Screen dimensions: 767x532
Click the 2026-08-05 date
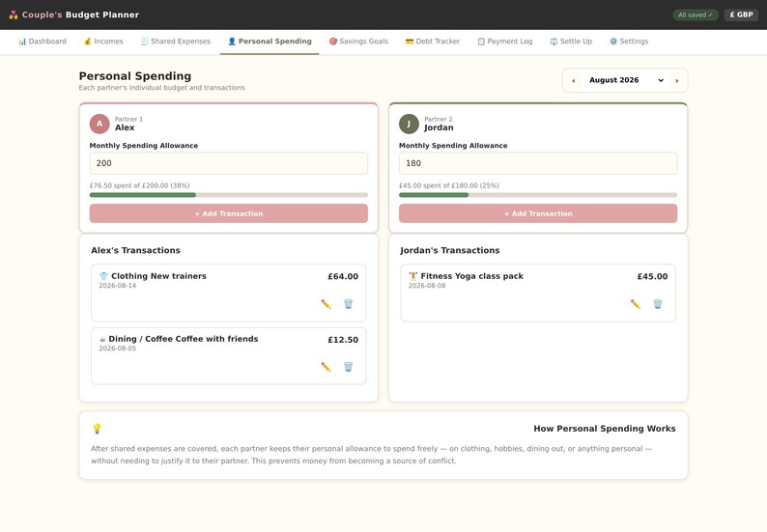click(x=118, y=349)
